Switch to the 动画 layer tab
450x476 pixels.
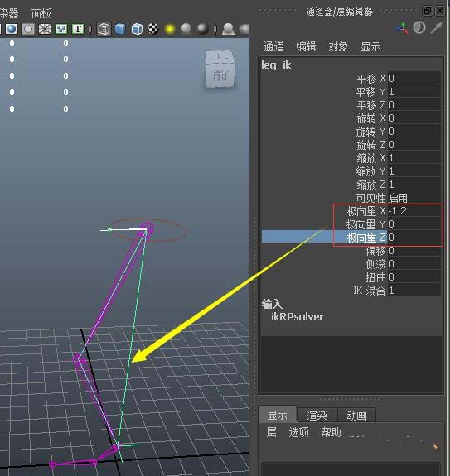point(356,416)
